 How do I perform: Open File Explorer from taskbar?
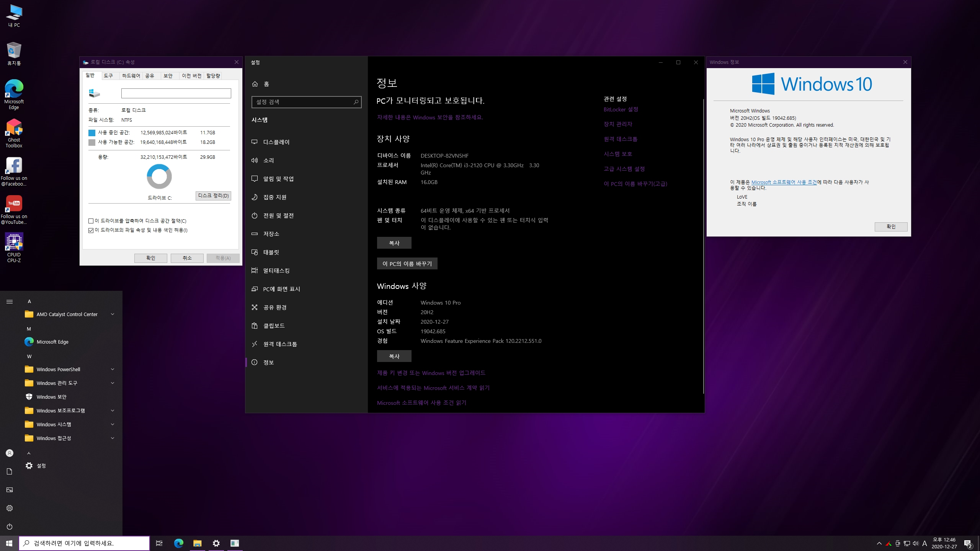coord(197,543)
